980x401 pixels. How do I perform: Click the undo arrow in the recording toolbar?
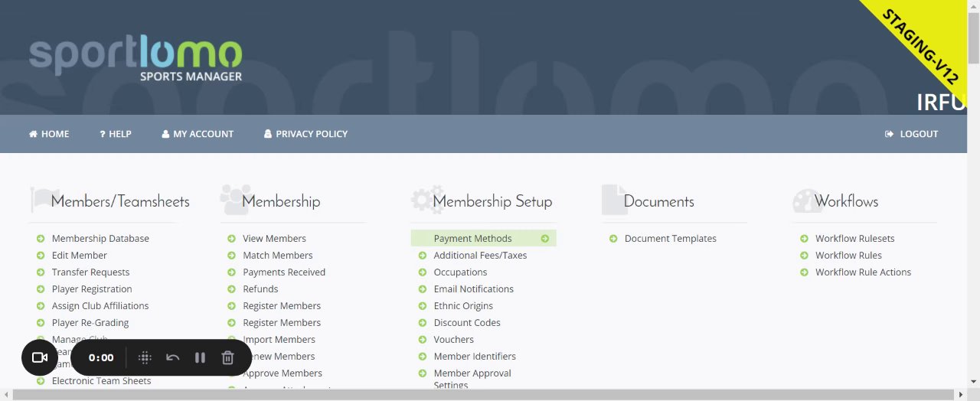tap(172, 357)
